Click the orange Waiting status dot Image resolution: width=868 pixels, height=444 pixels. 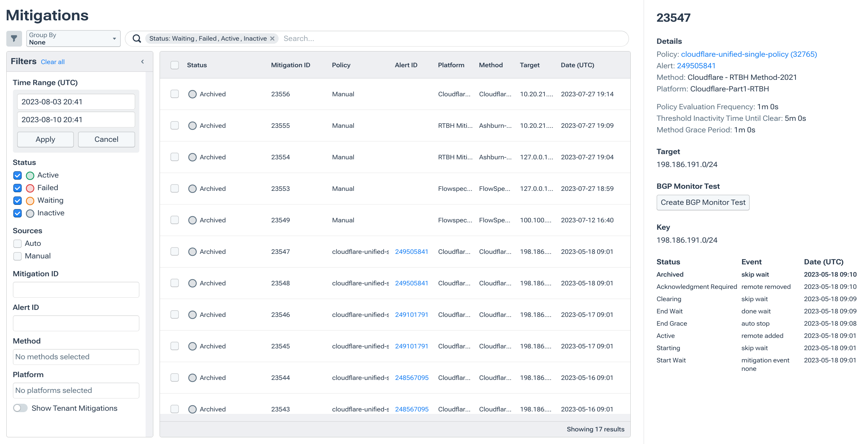click(30, 200)
